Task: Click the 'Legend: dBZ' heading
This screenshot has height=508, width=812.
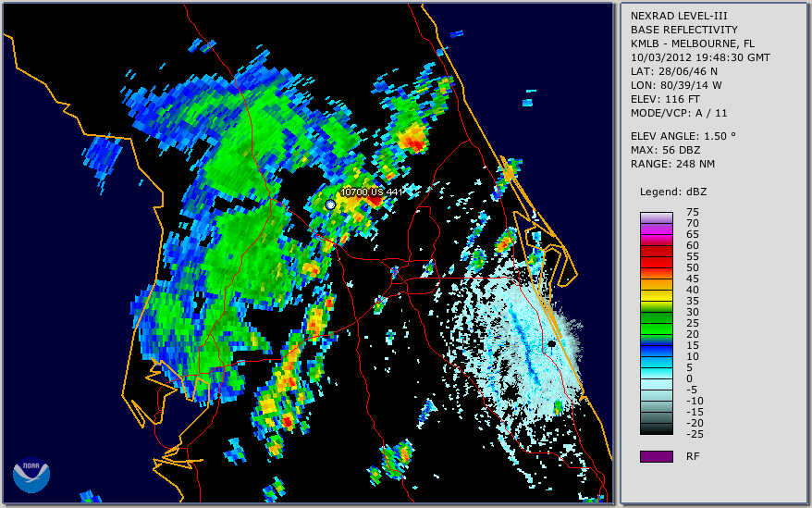Action: point(673,192)
